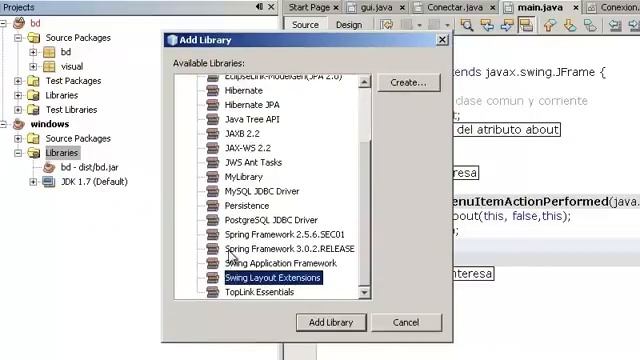Select Spring Framework 2.5.6.SEC01 library
This screenshot has height=360, width=640.
(284, 235)
